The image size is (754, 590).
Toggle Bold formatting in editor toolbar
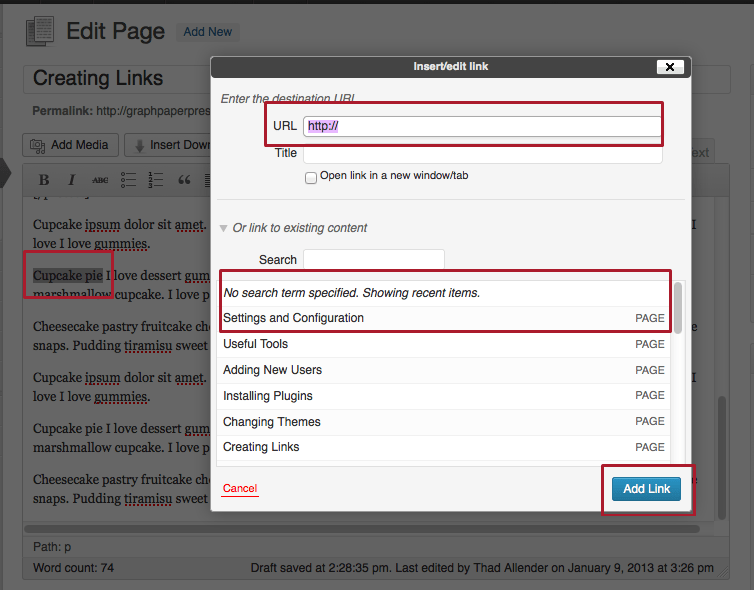[44, 180]
